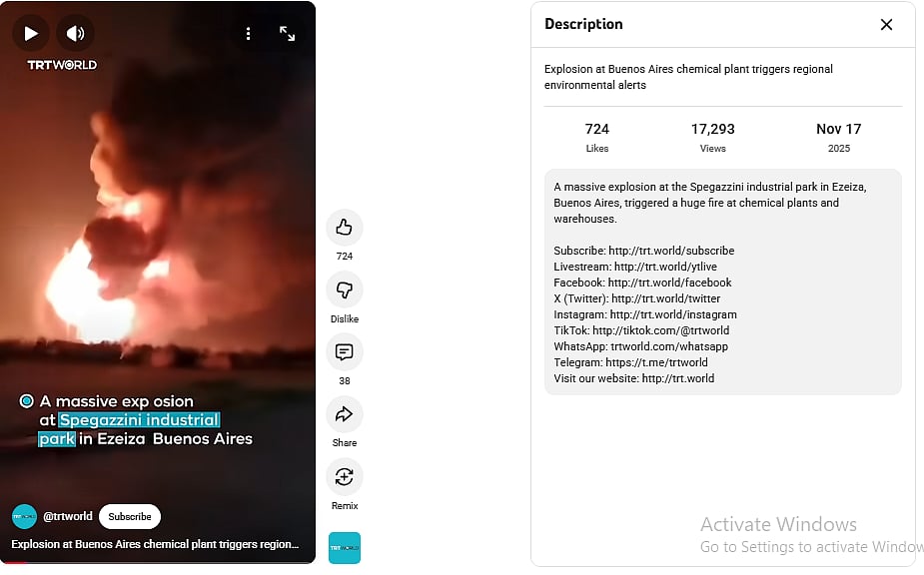Open the @trtworld channel avatar

pyautogui.click(x=24, y=517)
